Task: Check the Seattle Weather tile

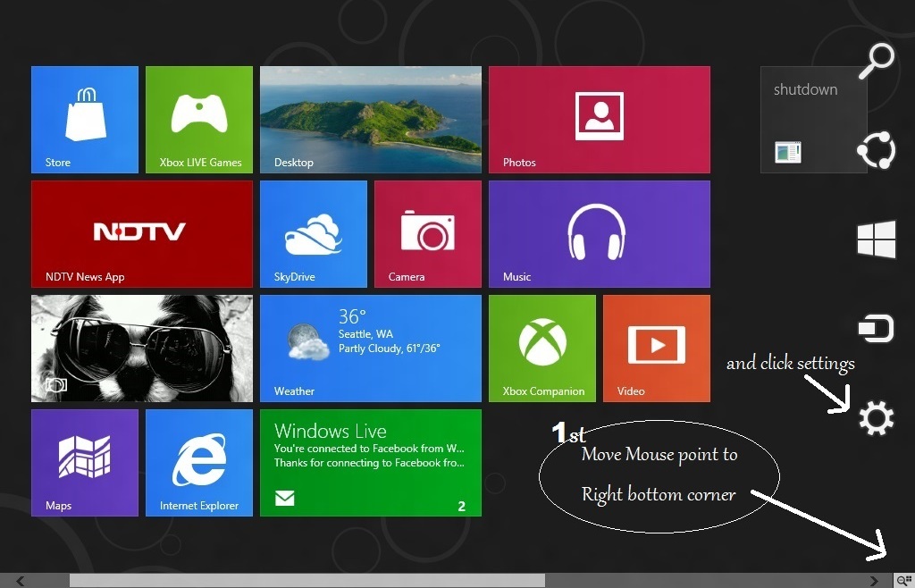Action: click(x=370, y=348)
